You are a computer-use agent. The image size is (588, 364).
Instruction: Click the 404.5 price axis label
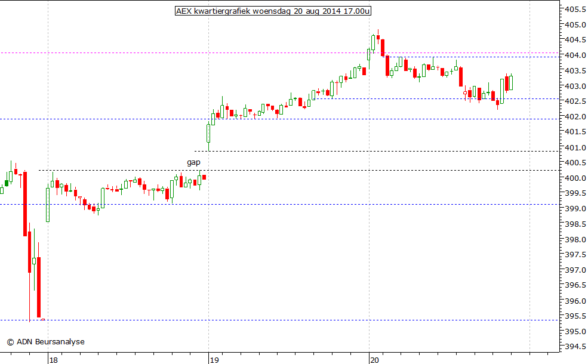[x=575, y=40]
